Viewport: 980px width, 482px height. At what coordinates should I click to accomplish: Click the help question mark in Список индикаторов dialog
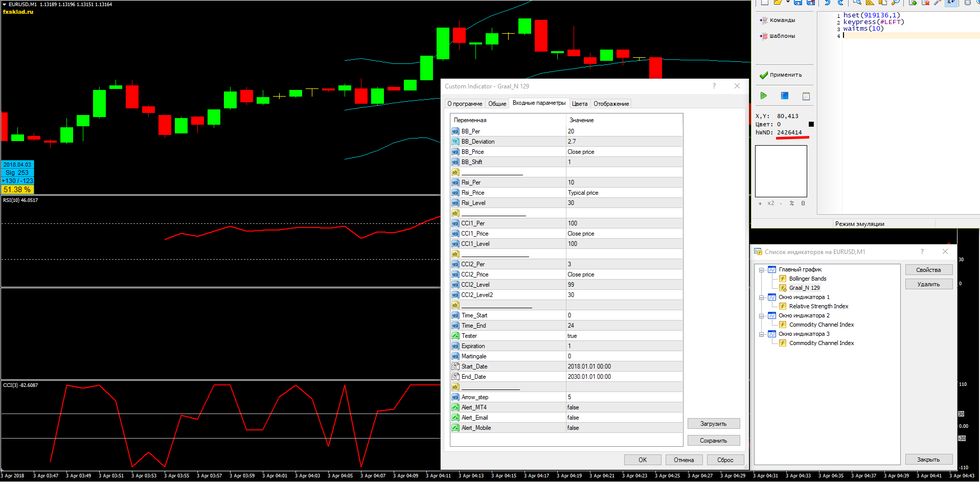[x=922, y=251]
